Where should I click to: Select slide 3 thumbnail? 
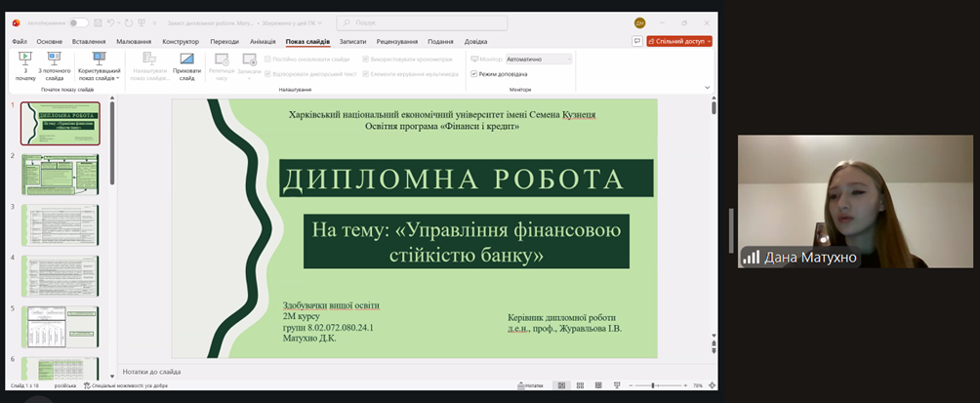tap(61, 224)
